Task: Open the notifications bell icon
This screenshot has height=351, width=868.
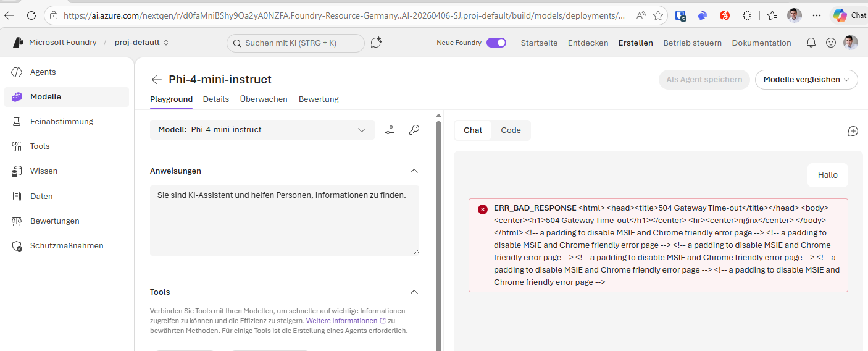Action: pos(811,43)
